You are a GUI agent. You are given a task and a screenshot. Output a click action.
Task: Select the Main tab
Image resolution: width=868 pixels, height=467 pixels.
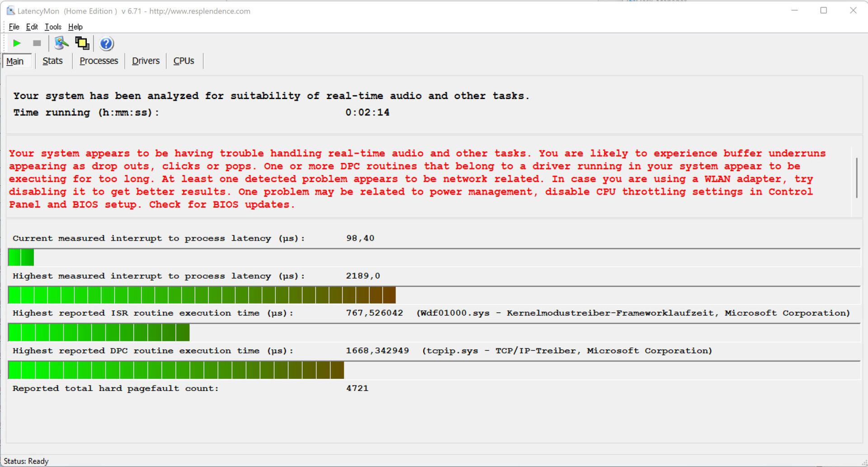(17, 61)
